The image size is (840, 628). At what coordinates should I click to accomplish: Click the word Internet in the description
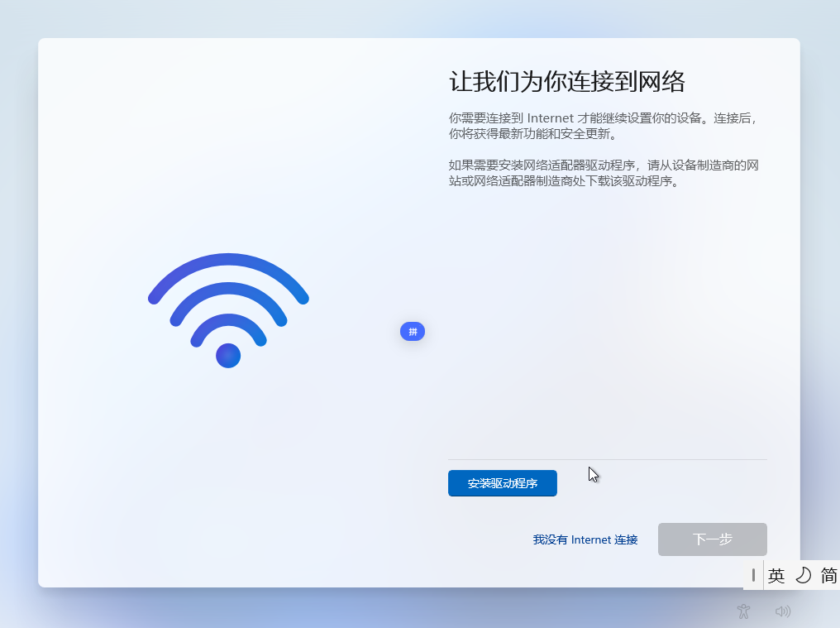click(550, 118)
